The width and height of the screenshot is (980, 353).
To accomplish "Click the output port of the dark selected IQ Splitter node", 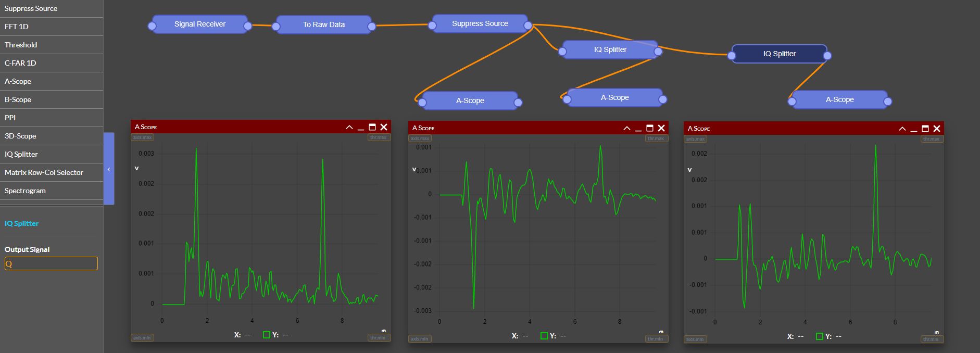I will point(827,55).
